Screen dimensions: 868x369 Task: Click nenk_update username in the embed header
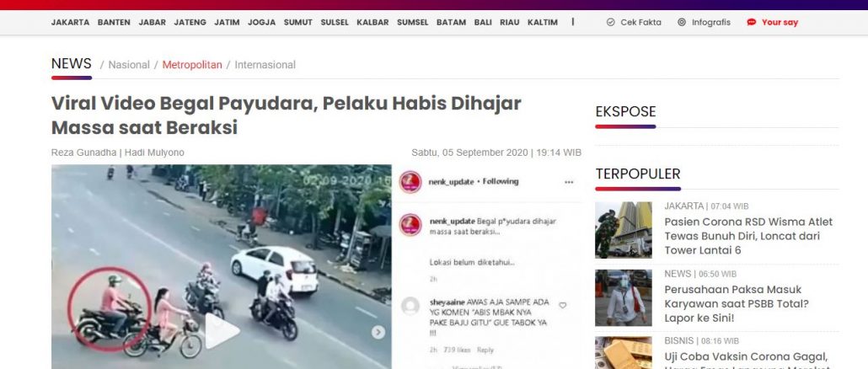pos(452,181)
